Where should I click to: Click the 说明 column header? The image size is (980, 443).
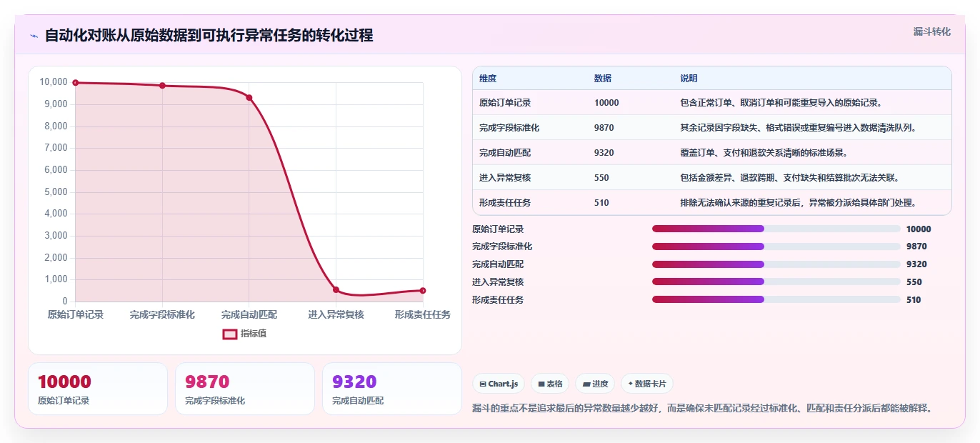click(x=689, y=79)
